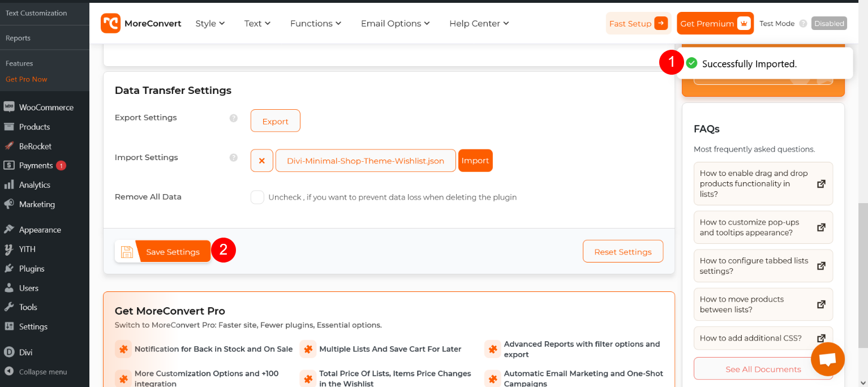The height and width of the screenshot is (387, 868).
Task: Open the Divi sidebar menu
Action: tap(45, 352)
